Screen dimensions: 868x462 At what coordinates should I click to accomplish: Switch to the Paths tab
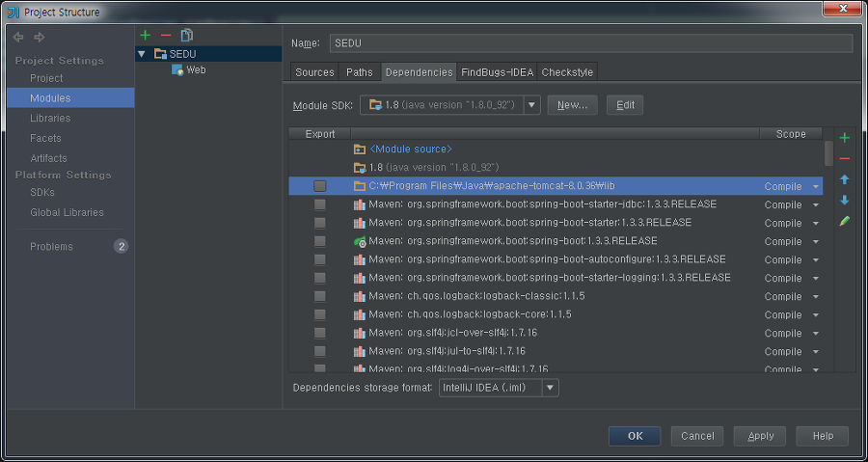(360, 72)
